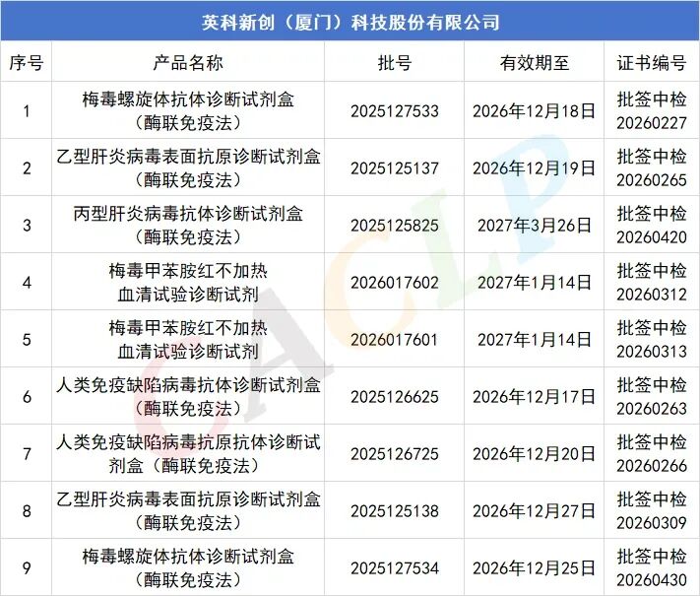Click expiry date 2026年12月19日
The height and width of the screenshot is (596, 700).
pyautogui.click(x=535, y=168)
